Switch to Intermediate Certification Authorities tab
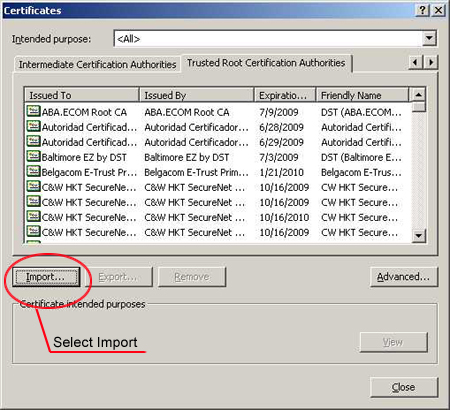This screenshot has height=410, width=450. coord(97,64)
